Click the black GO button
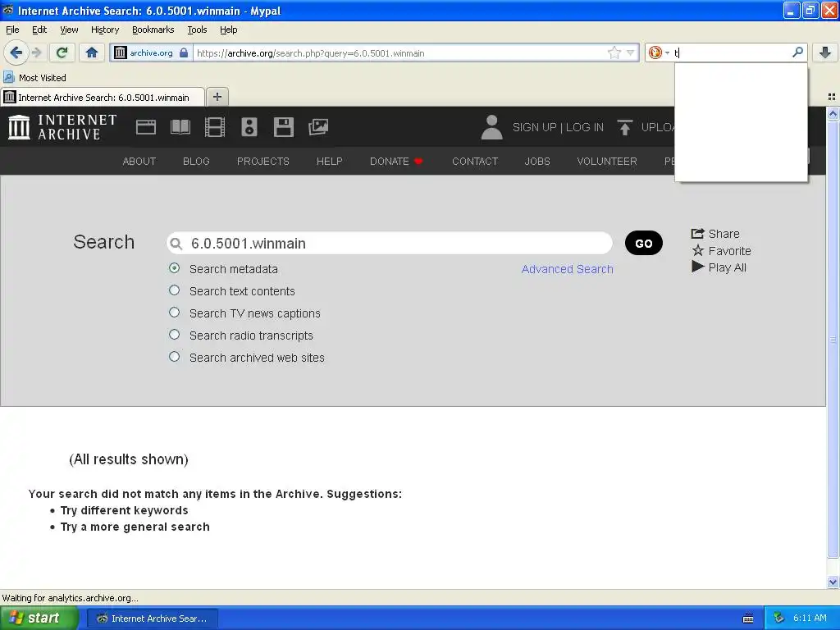Screen dimensions: 840x630 click(x=643, y=243)
